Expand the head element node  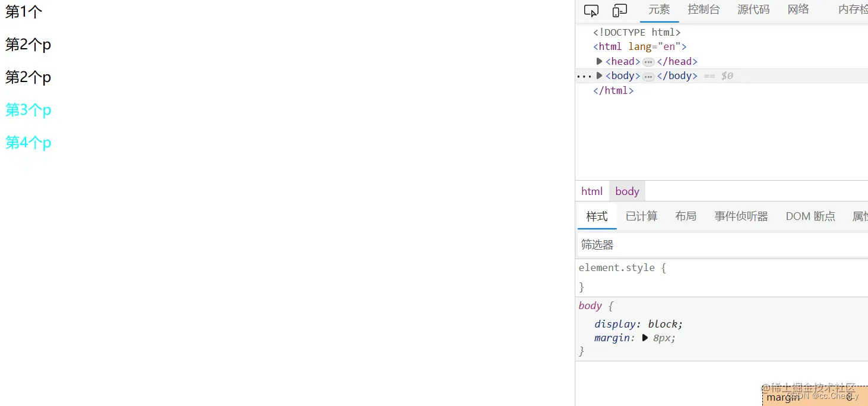599,61
